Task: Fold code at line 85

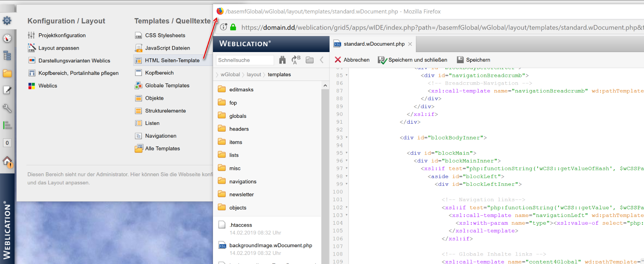Action: coord(346,75)
